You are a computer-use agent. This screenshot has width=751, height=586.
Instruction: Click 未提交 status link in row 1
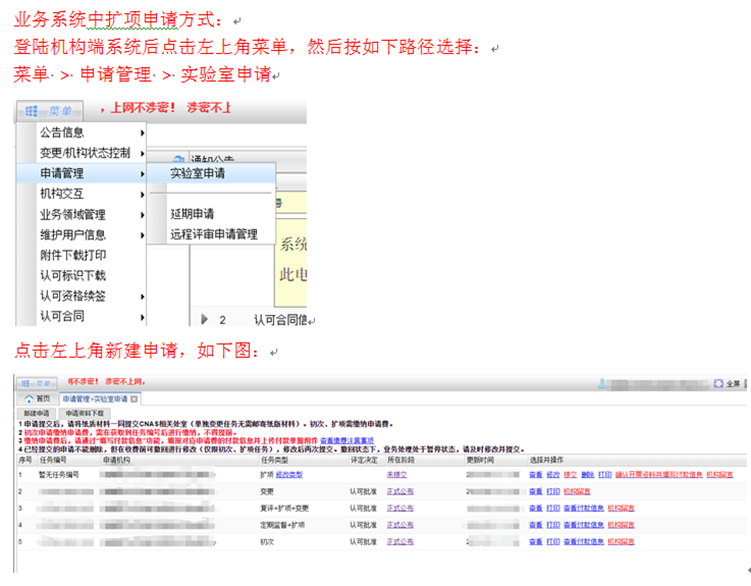coord(399,474)
